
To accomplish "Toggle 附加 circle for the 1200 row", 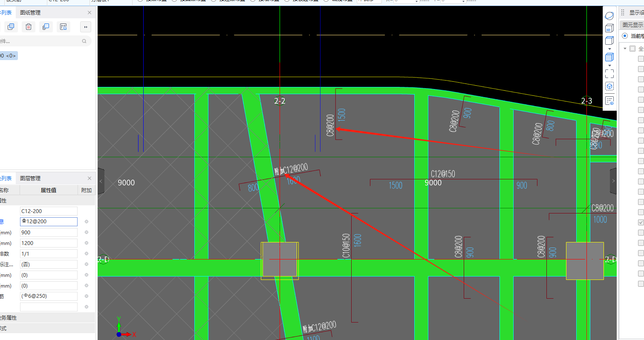I will tap(87, 243).
